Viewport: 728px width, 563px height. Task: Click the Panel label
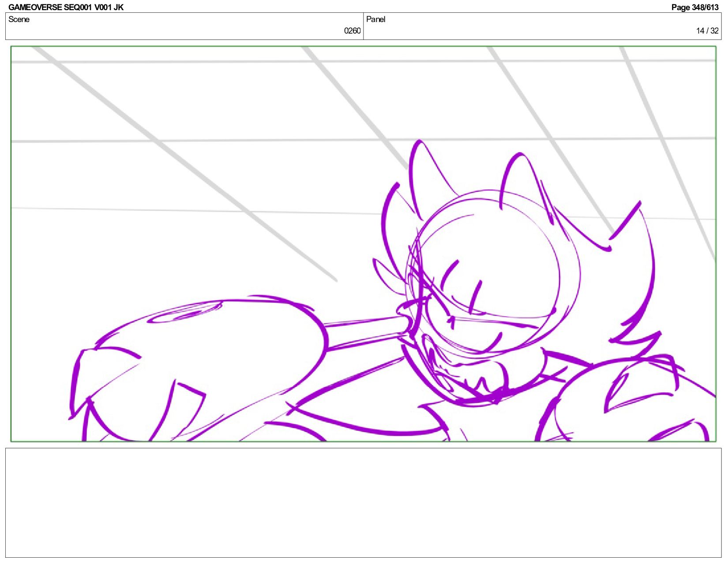point(376,19)
